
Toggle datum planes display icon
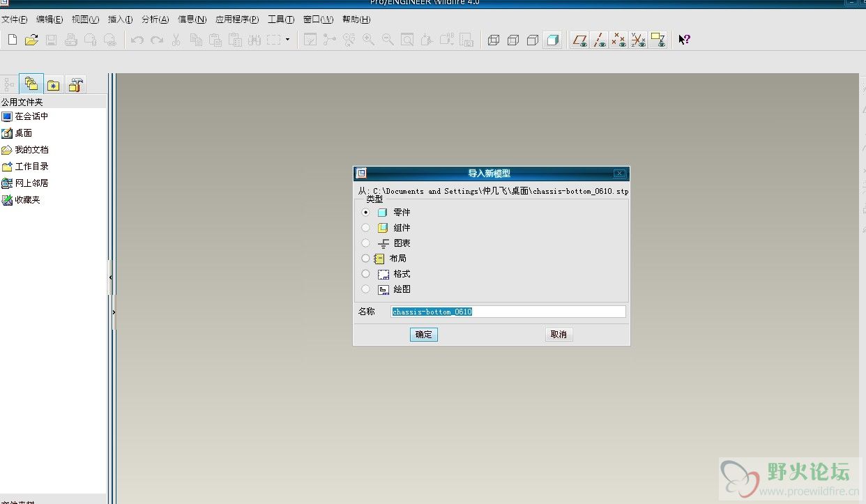click(x=579, y=40)
